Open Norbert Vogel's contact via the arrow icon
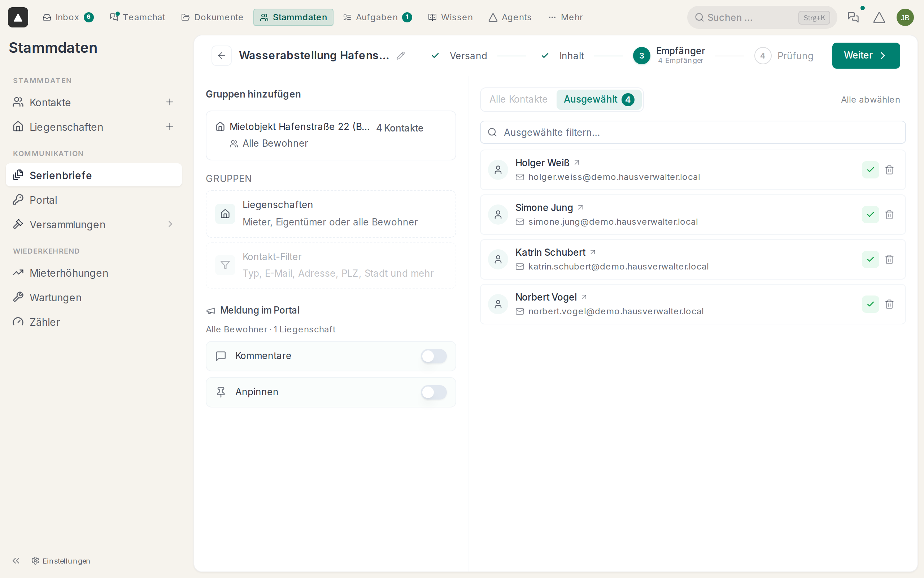The image size is (924, 578). 584,297
